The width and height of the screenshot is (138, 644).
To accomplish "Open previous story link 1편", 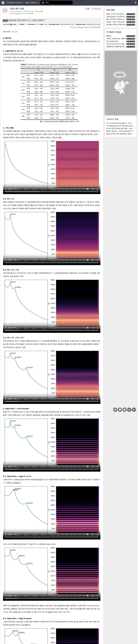I will coord(13,32).
